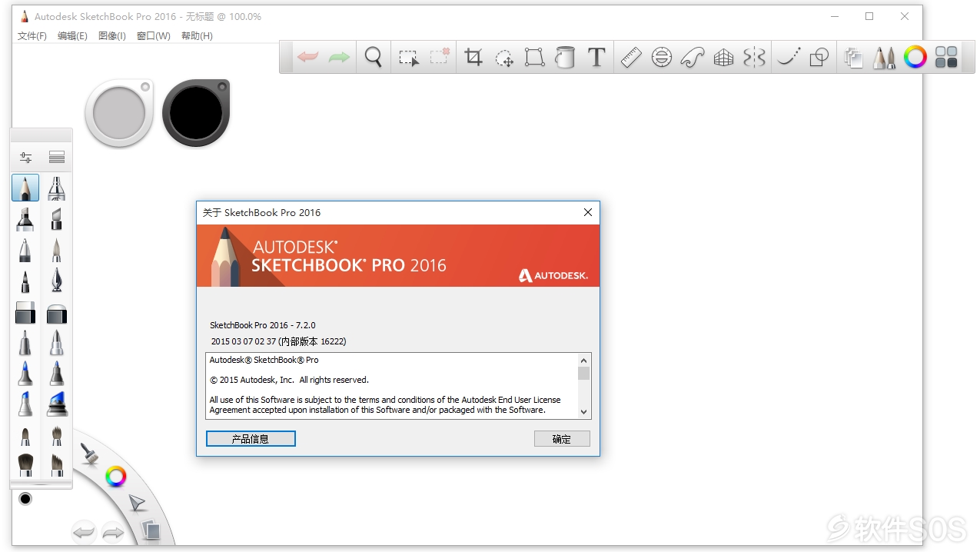Open the 编辑(E) menu
The image size is (980, 552).
point(72,36)
